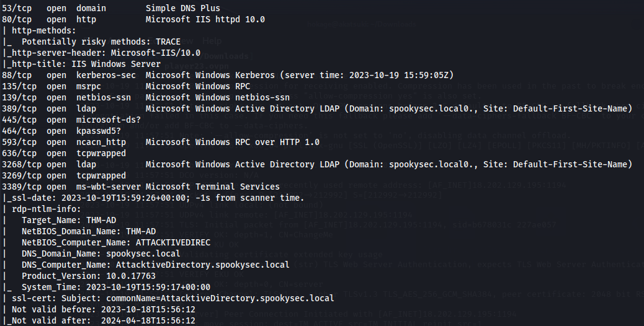
Task: Select the 445/tcp microsoft-ds? line
Action: coord(71,120)
